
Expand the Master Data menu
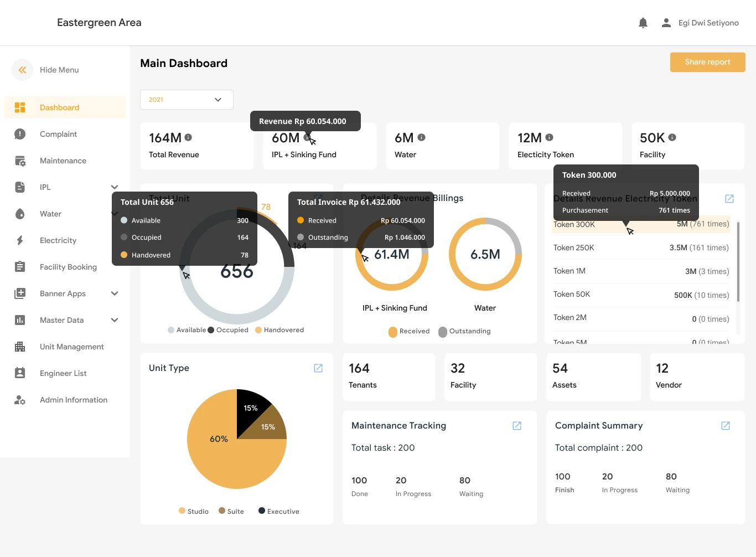pos(115,320)
